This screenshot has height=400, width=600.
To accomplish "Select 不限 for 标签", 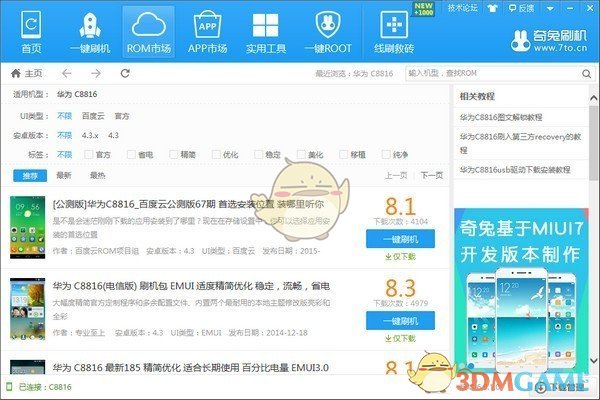I will pos(64,155).
